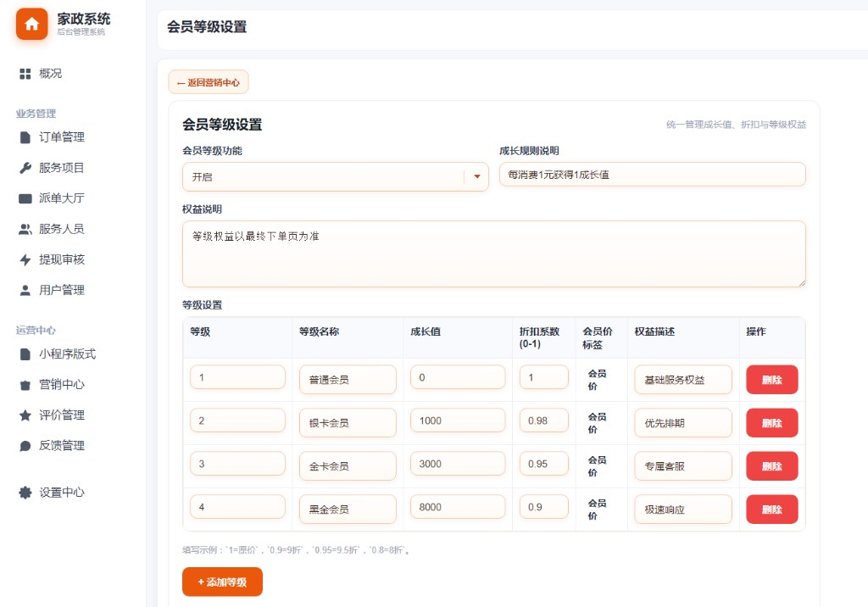This screenshot has width=868, height=607.
Task: Open 服务人员 menu label
Action: point(61,229)
